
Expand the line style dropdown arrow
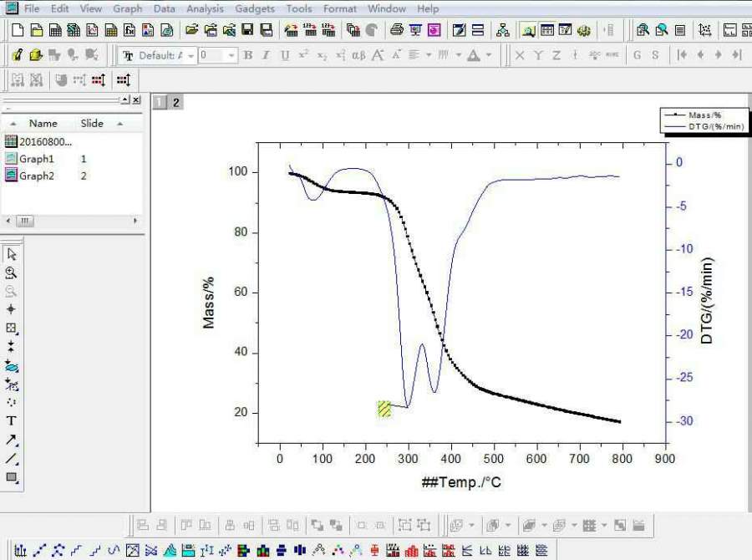point(458,55)
